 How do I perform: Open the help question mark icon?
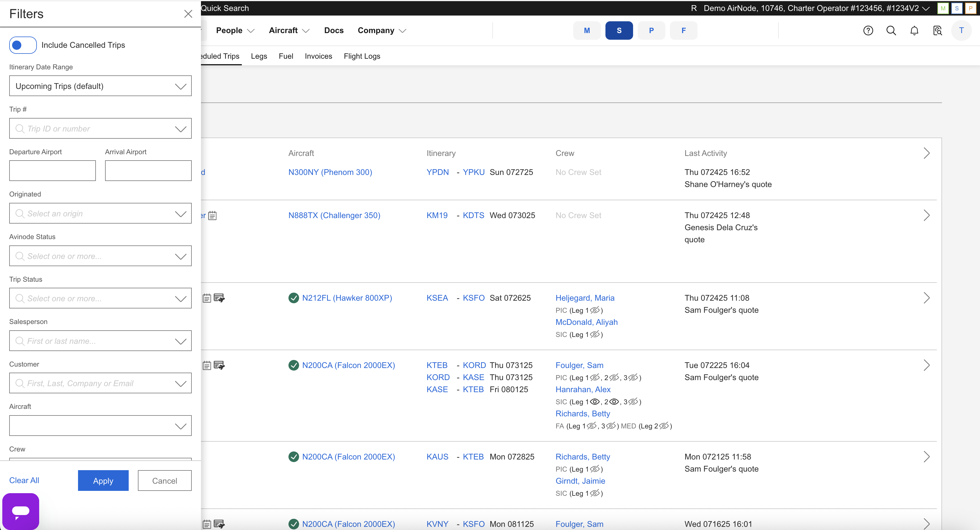click(868, 30)
